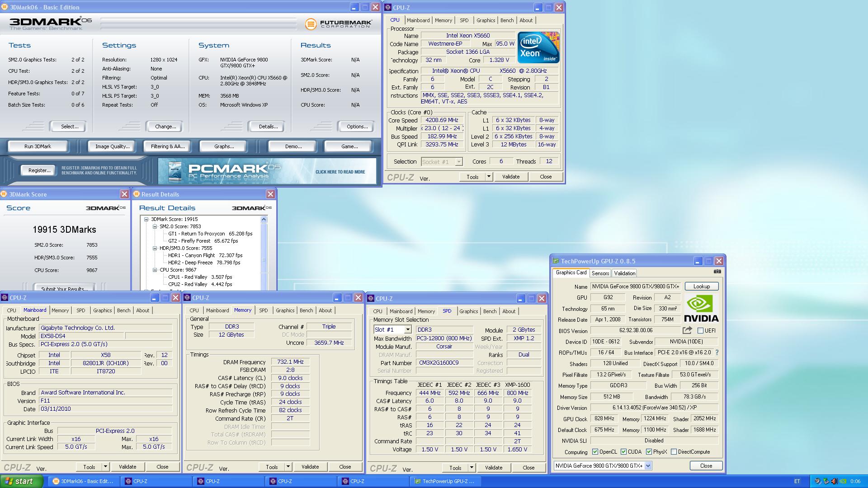Open the Mainboard tab in the CPU-Z Memory window
This screenshot has width=868, height=488.
[x=217, y=310]
